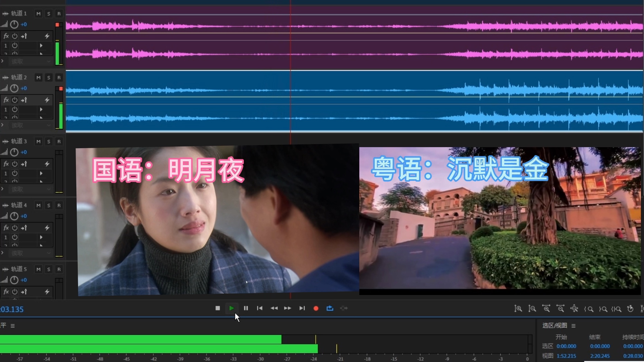Image resolution: width=644 pixels, height=362 pixels.
Task: Open the level meter panel menu
Action: (x=13, y=326)
